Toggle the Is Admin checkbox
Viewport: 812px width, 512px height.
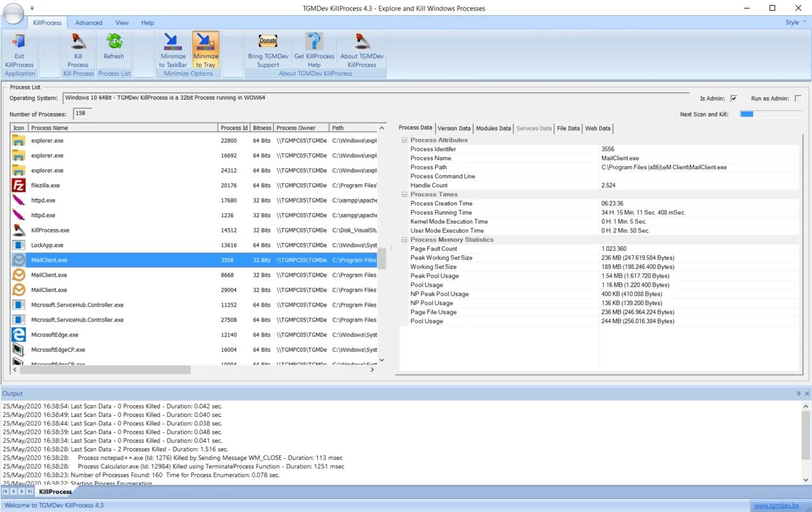pos(734,98)
